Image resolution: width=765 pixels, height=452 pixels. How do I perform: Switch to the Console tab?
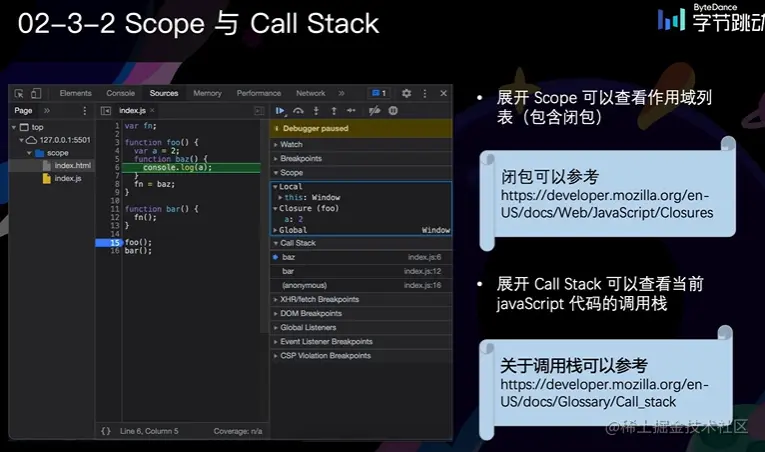(x=121, y=93)
